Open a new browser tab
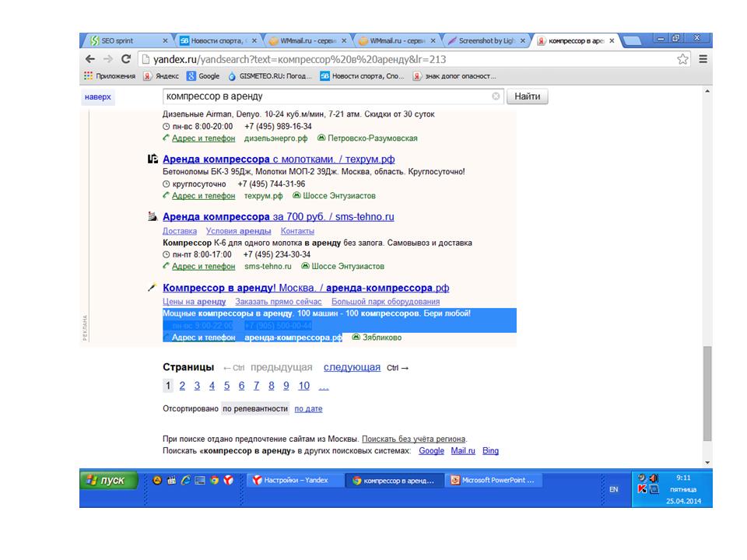The image size is (747, 560). point(632,41)
